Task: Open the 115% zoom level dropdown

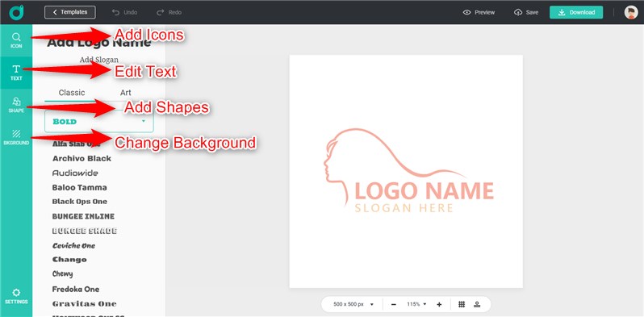Action: [416, 304]
